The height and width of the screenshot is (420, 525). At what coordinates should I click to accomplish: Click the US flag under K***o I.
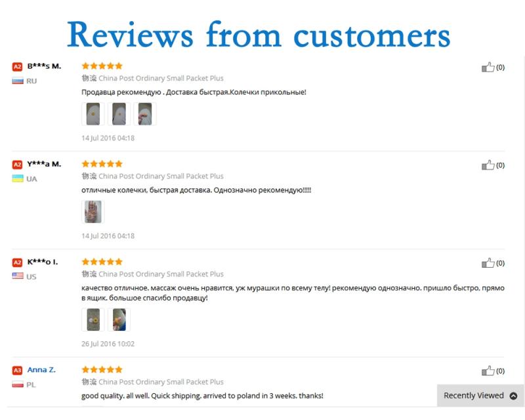click(x=18, y=276)
